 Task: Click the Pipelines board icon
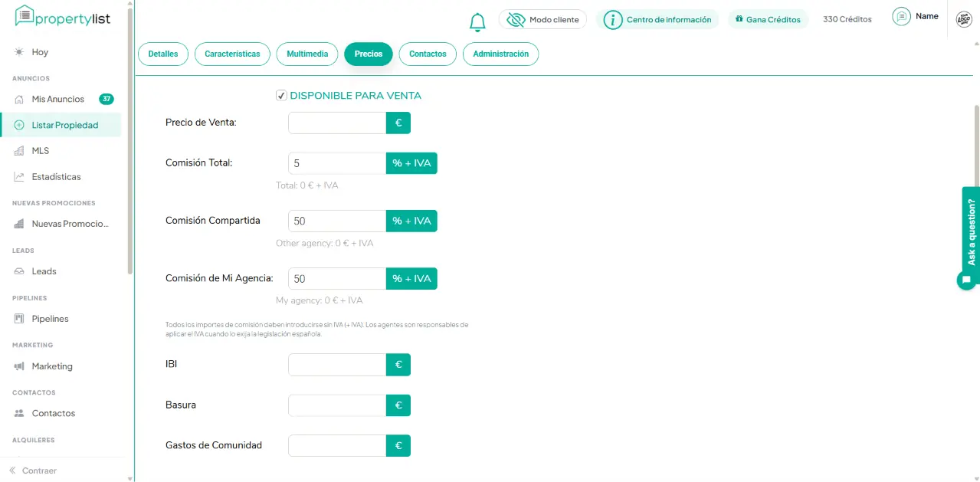(x=19, y=319)
